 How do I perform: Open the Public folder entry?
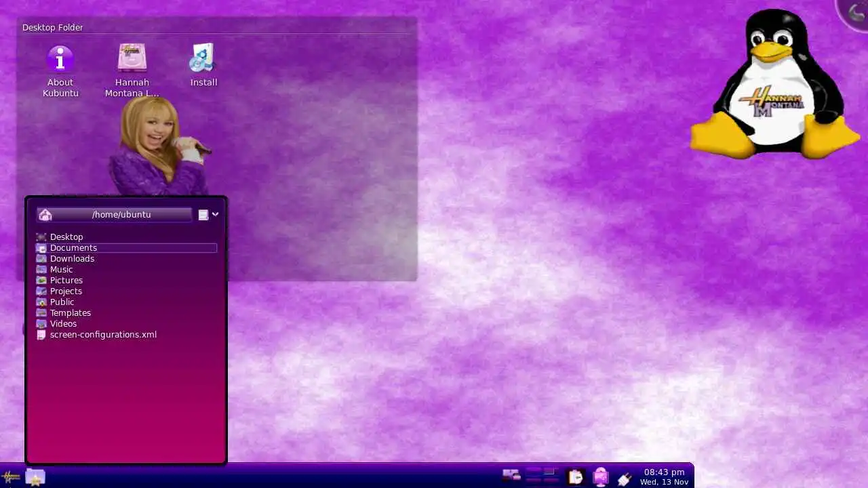(126, 302)
